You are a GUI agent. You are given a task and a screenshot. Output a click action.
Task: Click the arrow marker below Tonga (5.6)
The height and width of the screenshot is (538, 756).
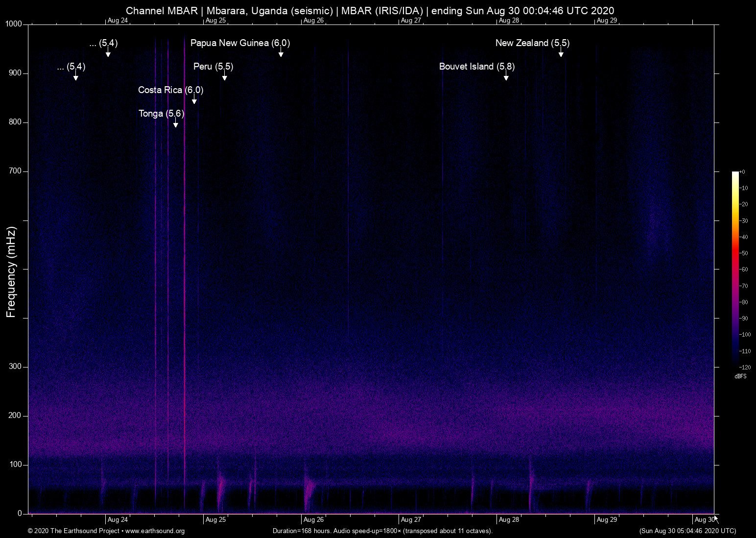(x=175, y=124)
